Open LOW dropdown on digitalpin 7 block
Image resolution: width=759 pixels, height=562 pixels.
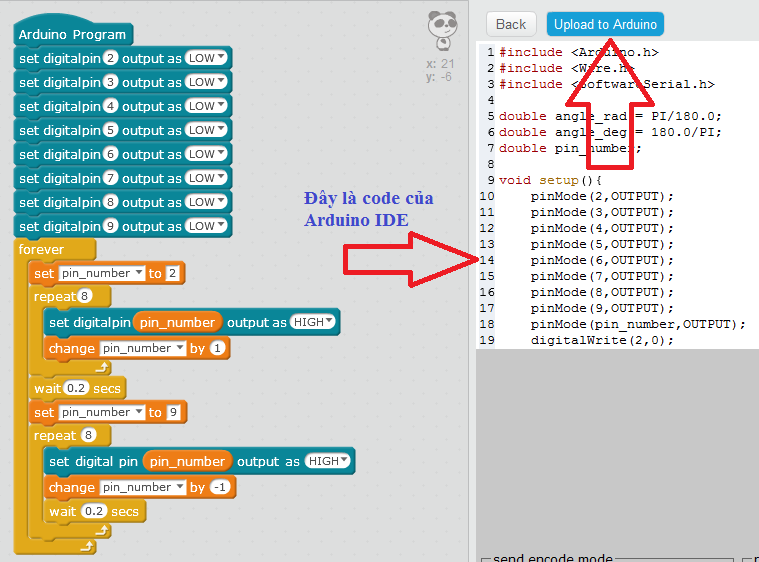(206, 178)
